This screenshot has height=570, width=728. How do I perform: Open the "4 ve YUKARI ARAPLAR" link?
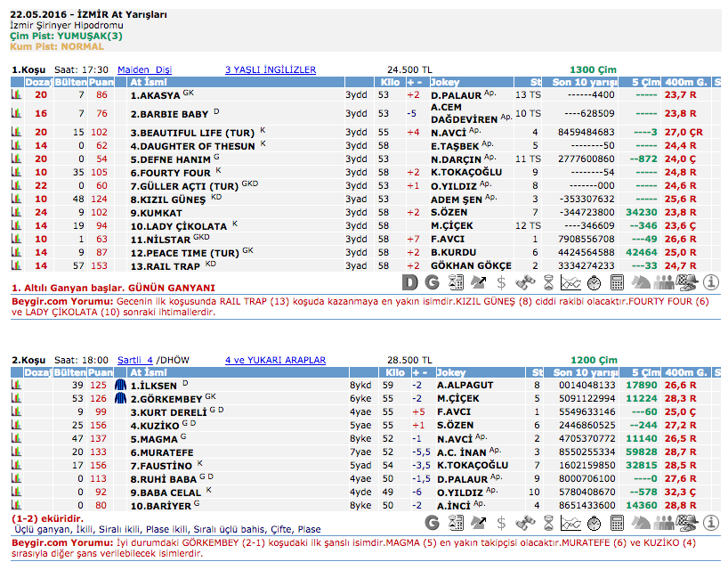coord(275,360)
